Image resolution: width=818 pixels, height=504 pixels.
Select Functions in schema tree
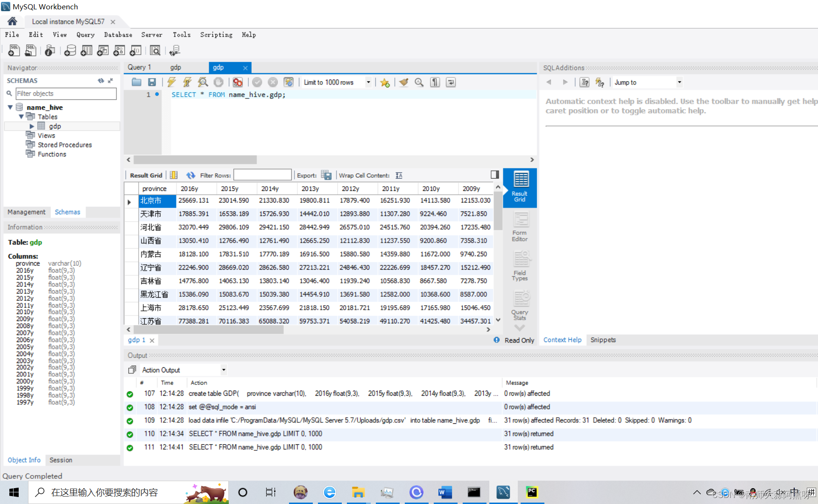tap(52, 154)
